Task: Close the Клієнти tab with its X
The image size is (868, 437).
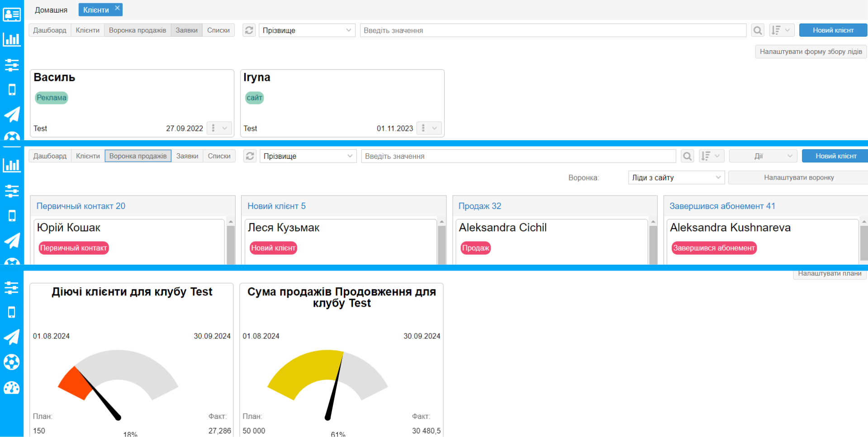Action: 117,8
